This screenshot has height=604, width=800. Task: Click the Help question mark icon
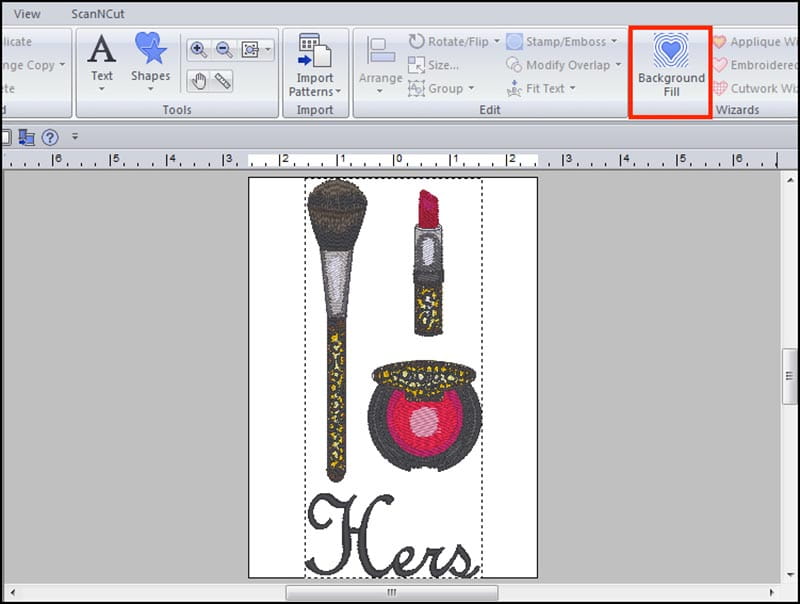click(x=50, y=137)
